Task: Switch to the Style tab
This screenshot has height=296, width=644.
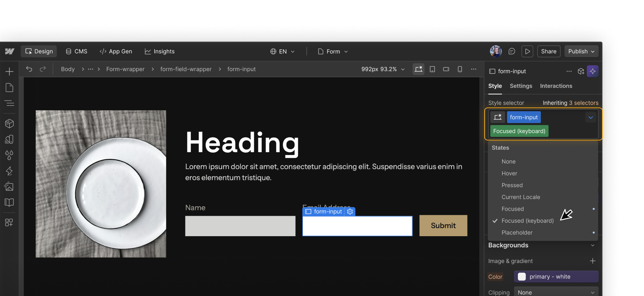Action: pyautogui.click(x=495, y=86)
